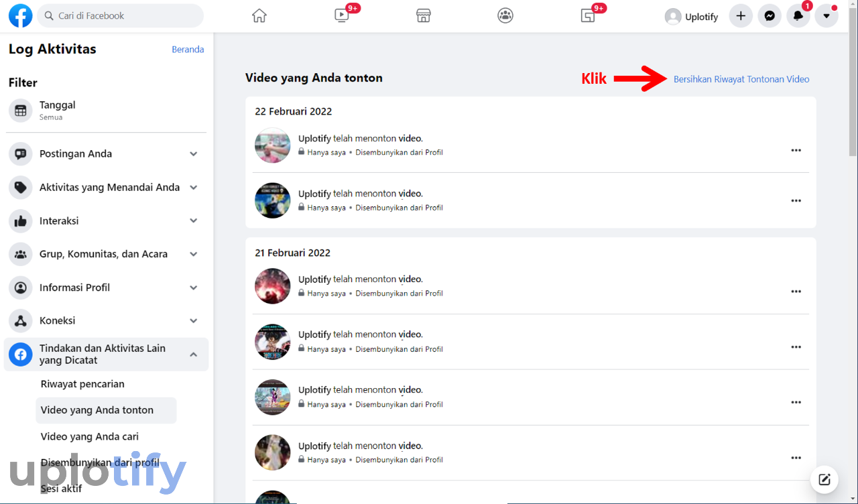The height and width of the screenshot is (504, 858).
Task: Click the plus Create button
Action: (x=741, y=16)
